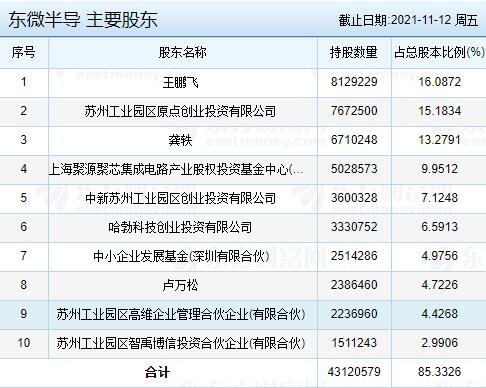Viewport: 486px width, 388px height.
Task: Click percentage '15.1834'
Action: [440, 111]
